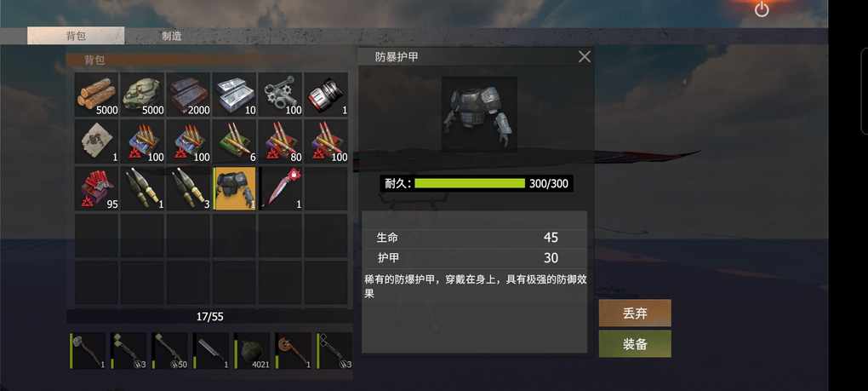This screenshot has width=868, height=391.
Task: Select the wood logs stack of 5000
Action: (97, 95)
